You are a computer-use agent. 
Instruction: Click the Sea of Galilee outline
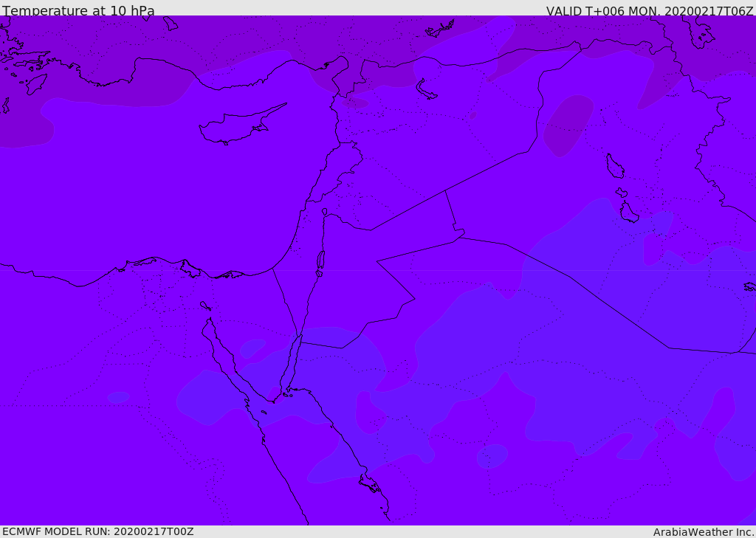coord(325,212)
